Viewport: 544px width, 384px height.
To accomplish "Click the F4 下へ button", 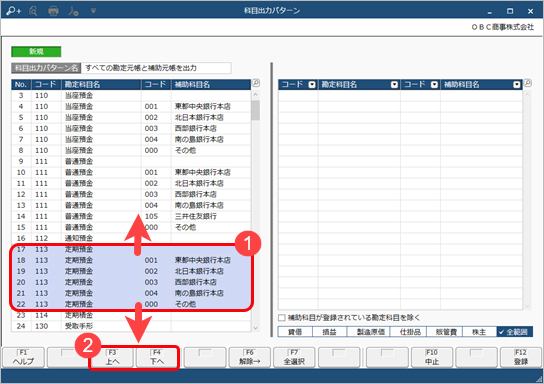I will 156,357.
